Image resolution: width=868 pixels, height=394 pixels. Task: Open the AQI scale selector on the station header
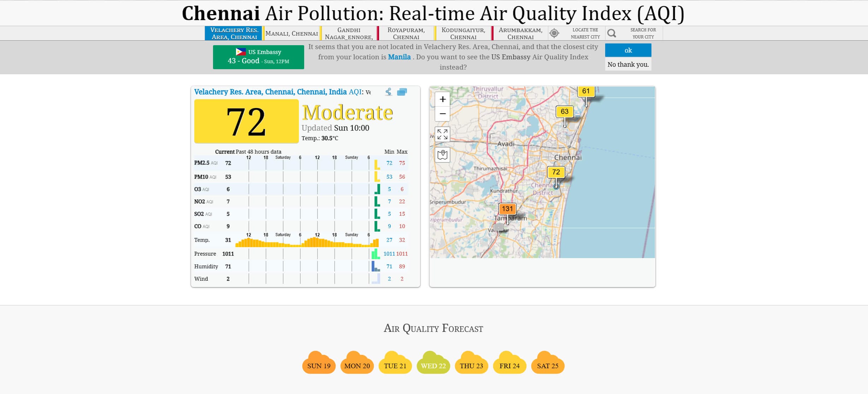pos(368,92)
